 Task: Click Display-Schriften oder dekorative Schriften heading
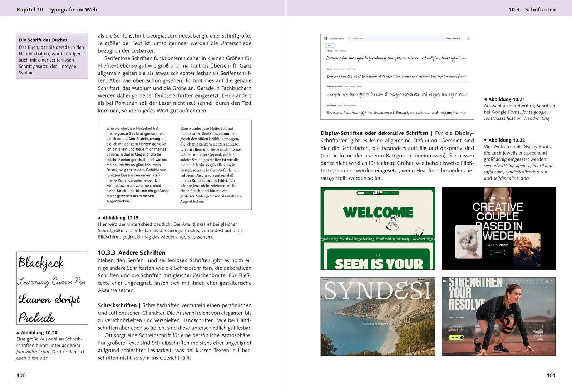374,133
